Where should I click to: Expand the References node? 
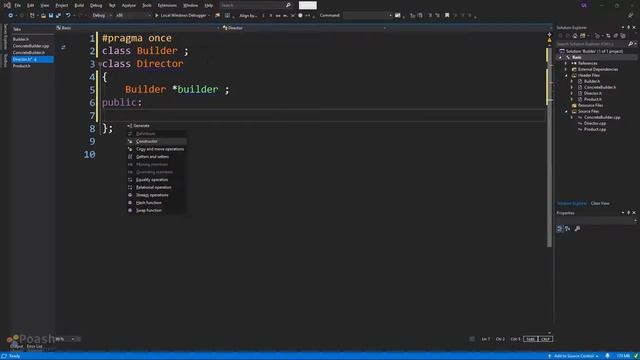tap(566, 63)
